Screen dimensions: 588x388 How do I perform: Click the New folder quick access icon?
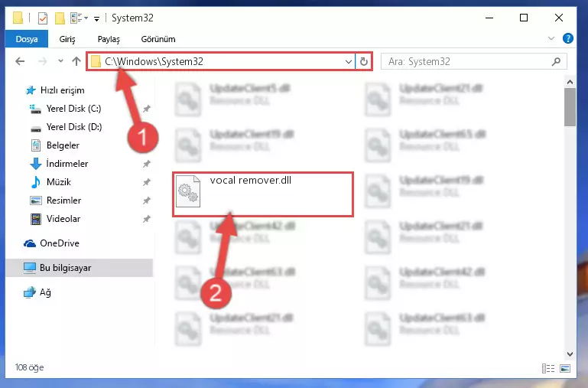[x=60, y=18]
